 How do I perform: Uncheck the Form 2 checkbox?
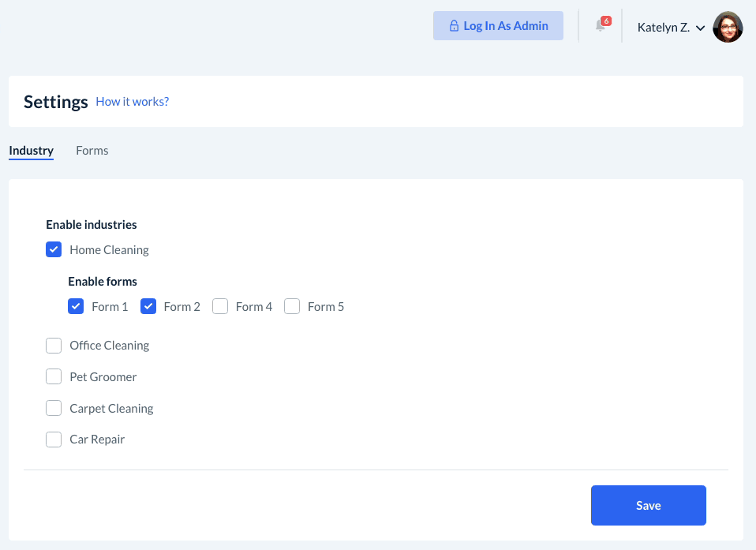pyautogui.click(x=148, y=307)
